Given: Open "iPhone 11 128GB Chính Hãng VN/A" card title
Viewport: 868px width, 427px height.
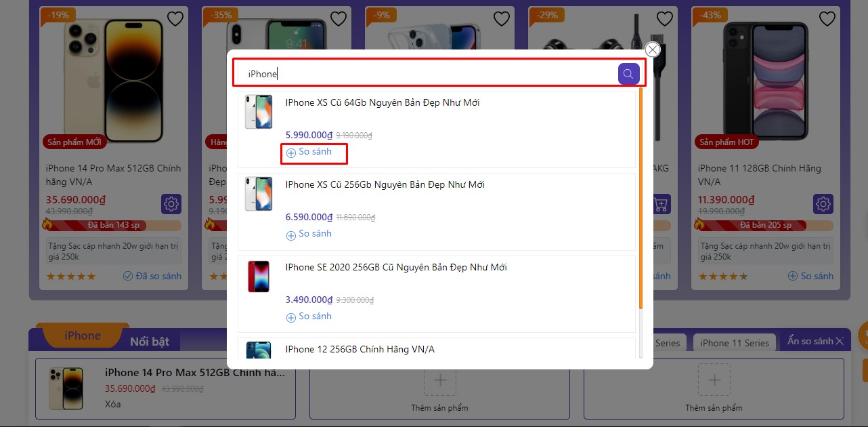Looking at the screenshot, I should pyautogui.click(x=760, y=175).
